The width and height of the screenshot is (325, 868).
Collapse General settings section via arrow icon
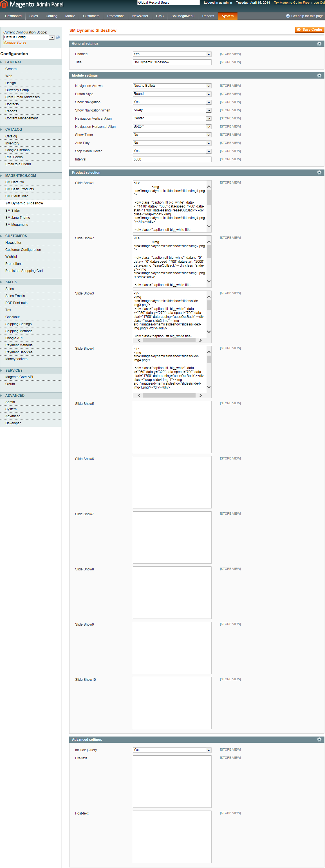coord(319,43)
